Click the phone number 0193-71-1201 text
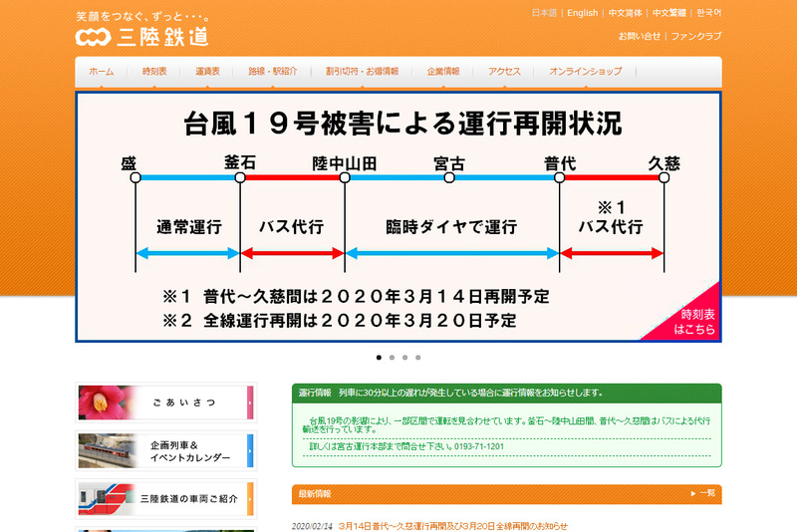 (479, 446)
